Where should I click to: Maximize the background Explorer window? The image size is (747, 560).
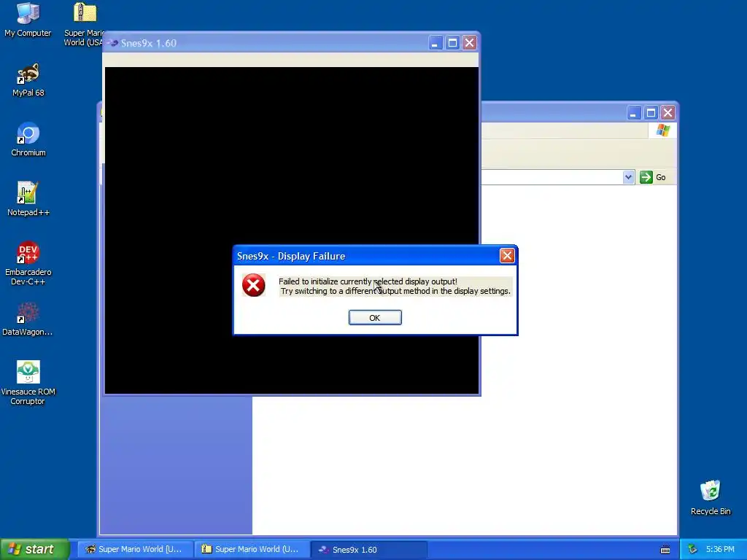pyautogui.click(x=651, y=113)
